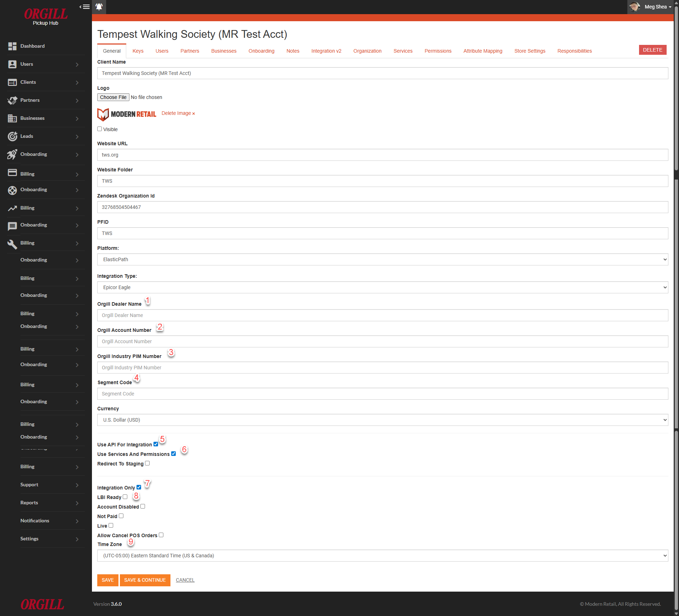Click the Choose File button

click(113, 97)
